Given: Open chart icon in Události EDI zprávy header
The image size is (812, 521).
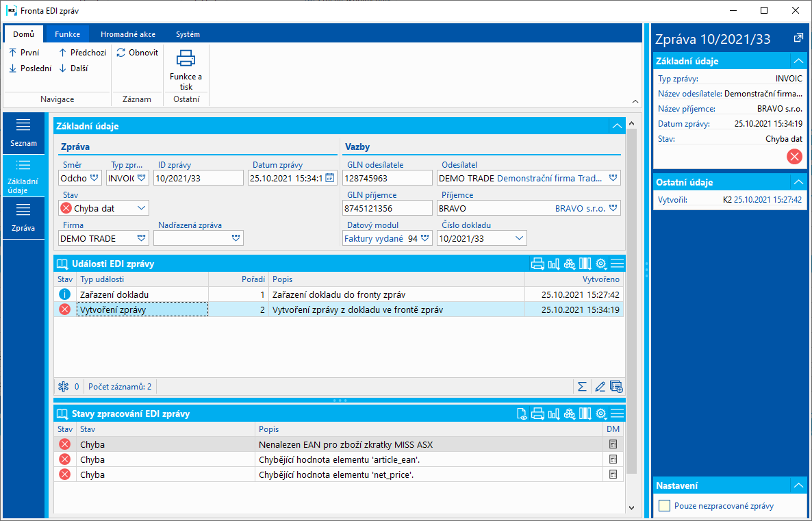Looking at the screenshot, I should [x=554, y=264].
